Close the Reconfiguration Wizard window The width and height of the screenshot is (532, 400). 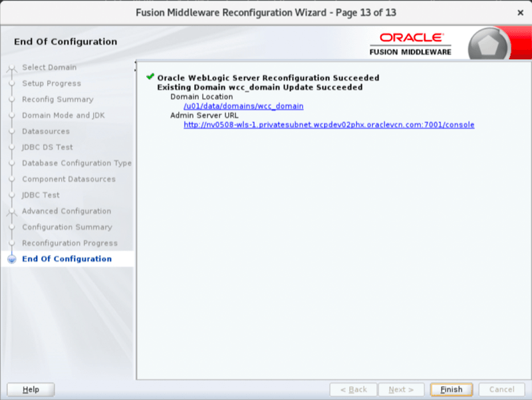tap(520, 13)
